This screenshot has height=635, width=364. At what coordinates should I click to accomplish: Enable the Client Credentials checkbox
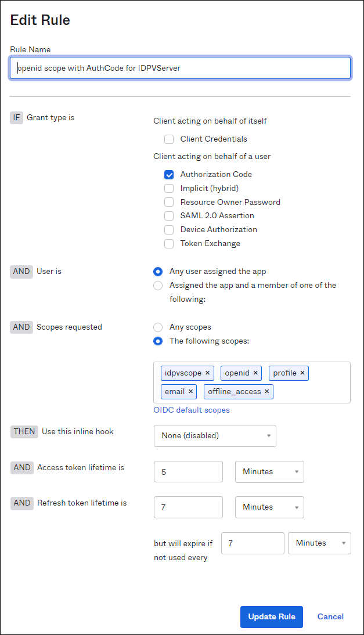point(169,139)
